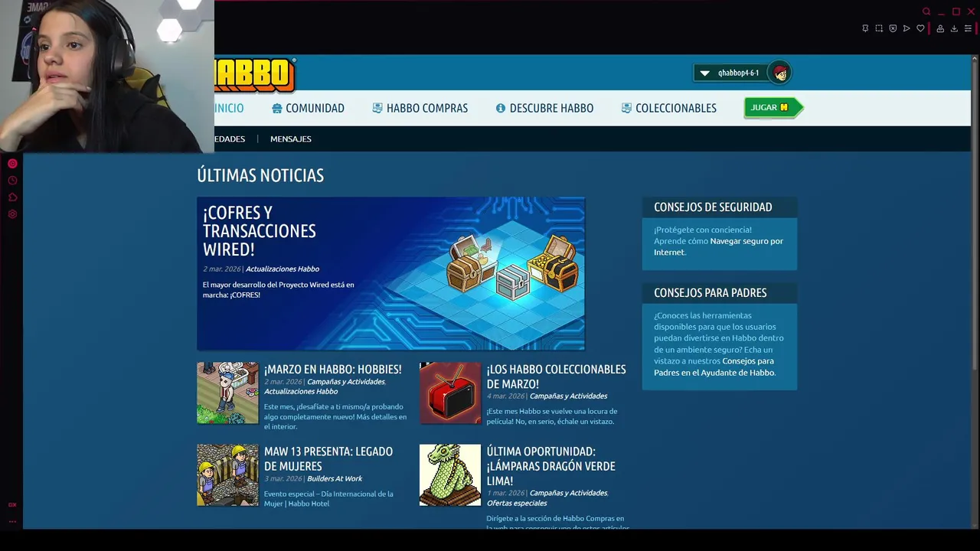
Task: Click the pin icon in browser toolbar
Action: click(865, 28)
